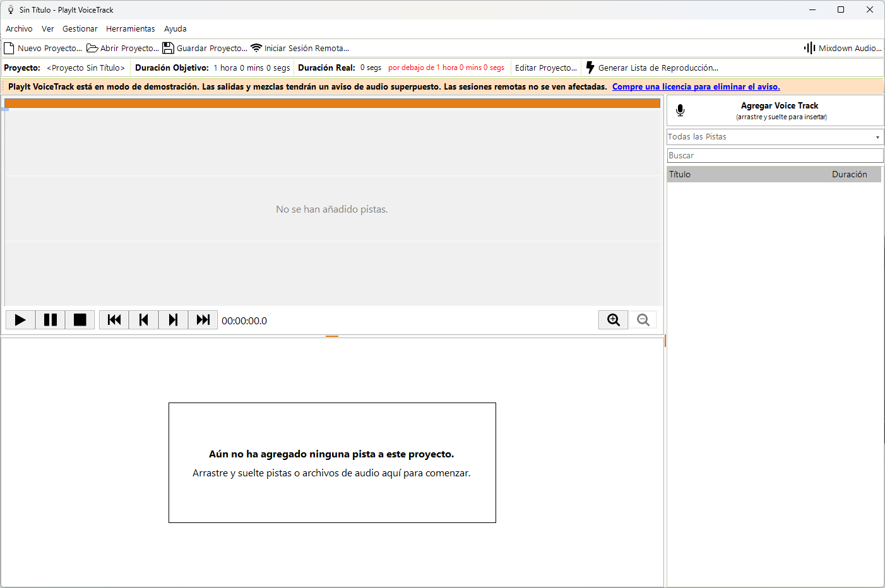Jump to project end with fast-forward icon
885x588 pixels.
point(203,320)
